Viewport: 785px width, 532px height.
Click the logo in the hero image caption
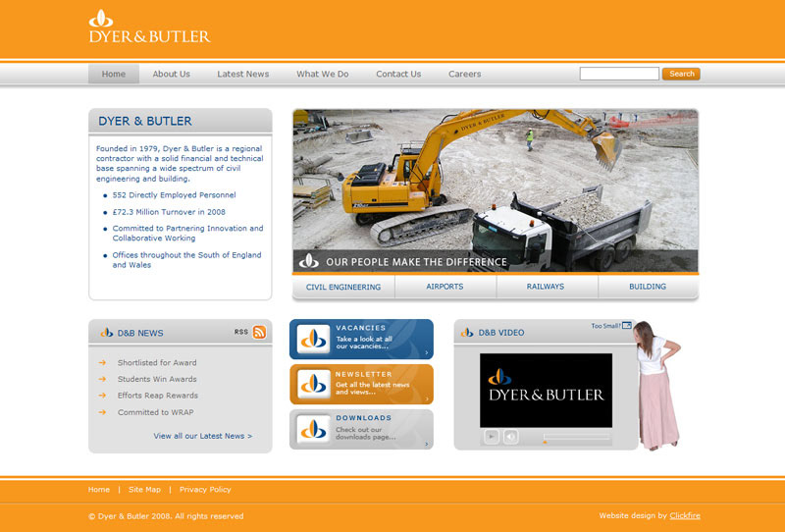pos(309,261)
